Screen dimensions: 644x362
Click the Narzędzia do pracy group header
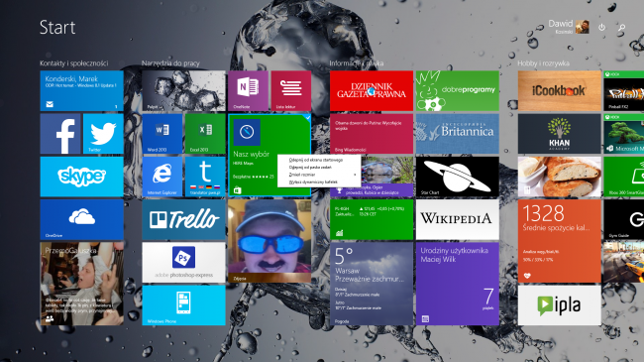click(170, 63)
